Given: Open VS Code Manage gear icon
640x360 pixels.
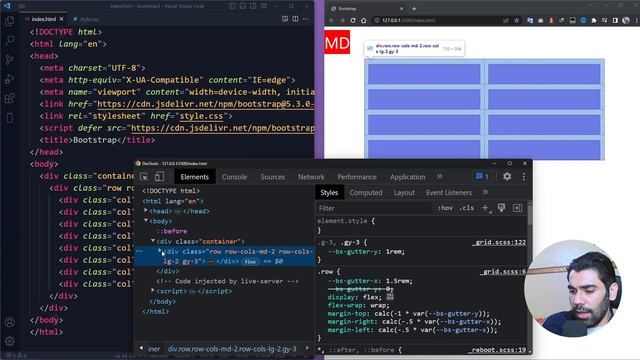Looking at the screenshot, I should tap(10, 341).
